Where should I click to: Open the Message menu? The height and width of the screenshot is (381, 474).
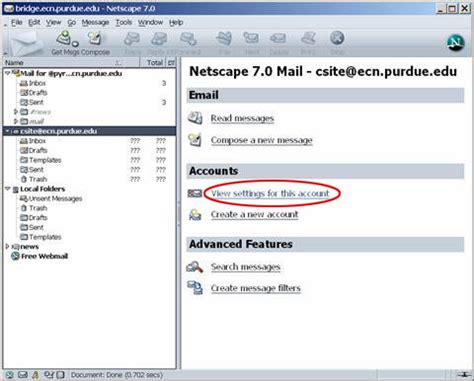point(96,23)
